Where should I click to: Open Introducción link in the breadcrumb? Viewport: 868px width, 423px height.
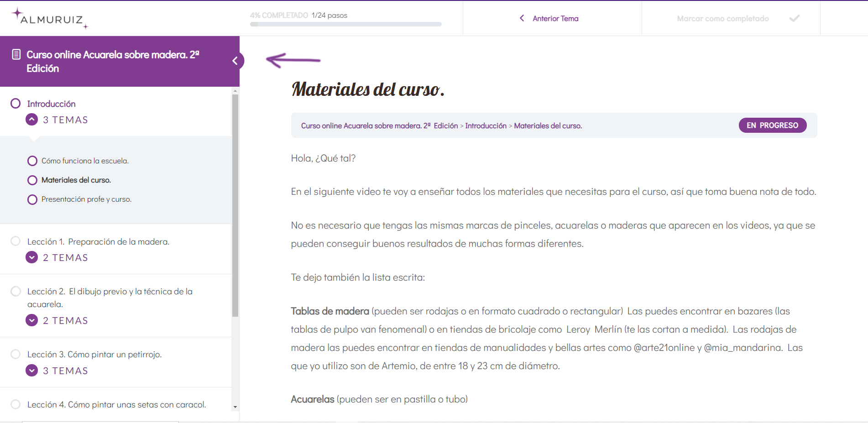tap(486, 126)
